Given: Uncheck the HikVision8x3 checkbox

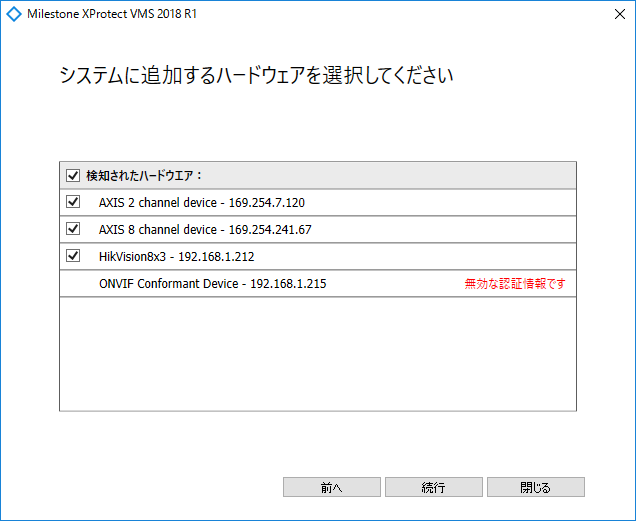Looking at the screenshot, I should coord(73,256).
